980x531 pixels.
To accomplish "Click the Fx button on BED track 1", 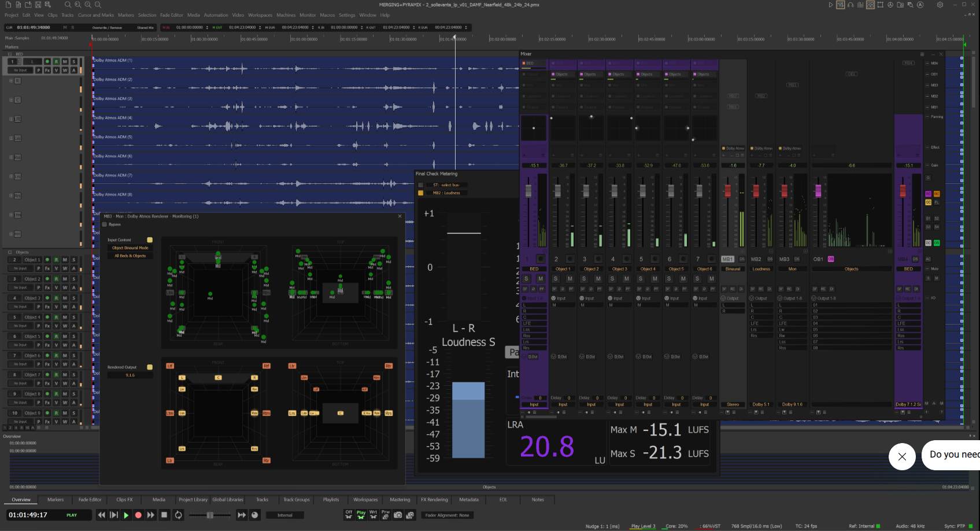I will click(47, 70).
